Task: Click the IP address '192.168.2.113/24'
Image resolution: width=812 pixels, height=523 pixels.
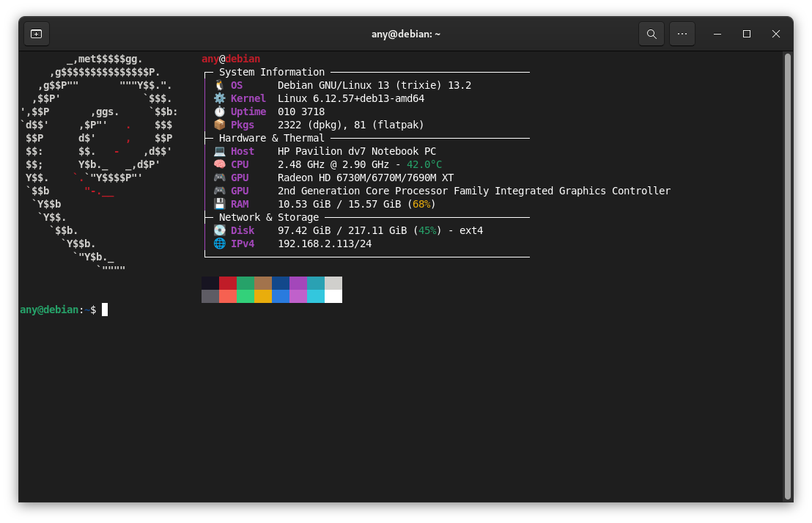Action: click(x=325, y=244)
